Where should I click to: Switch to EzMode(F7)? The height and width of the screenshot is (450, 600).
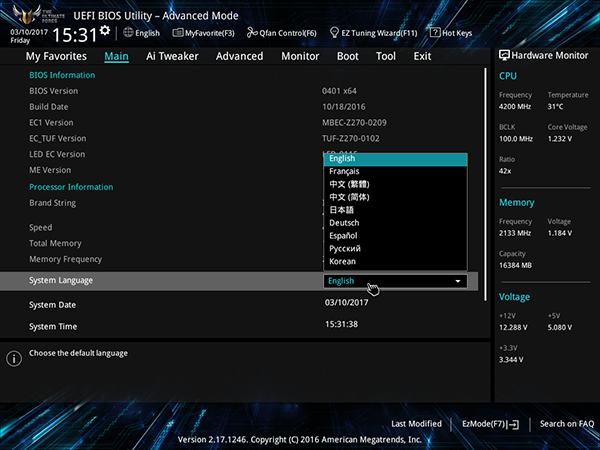[x=490, y=424]
